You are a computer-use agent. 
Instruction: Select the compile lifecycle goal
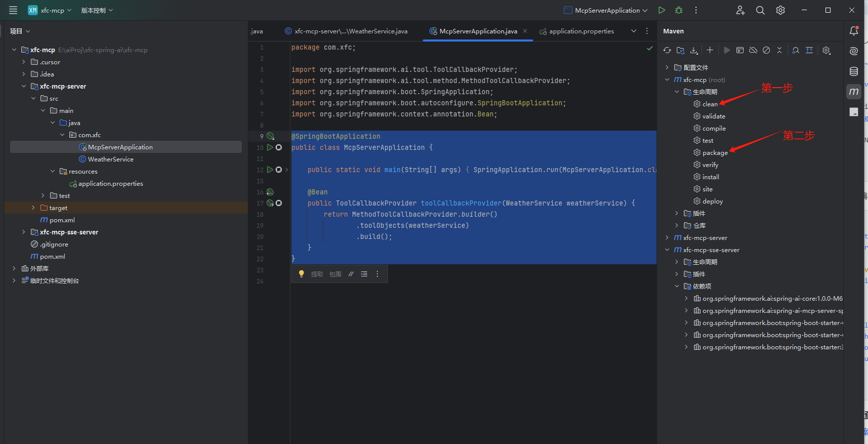click(x=714, y=129)
